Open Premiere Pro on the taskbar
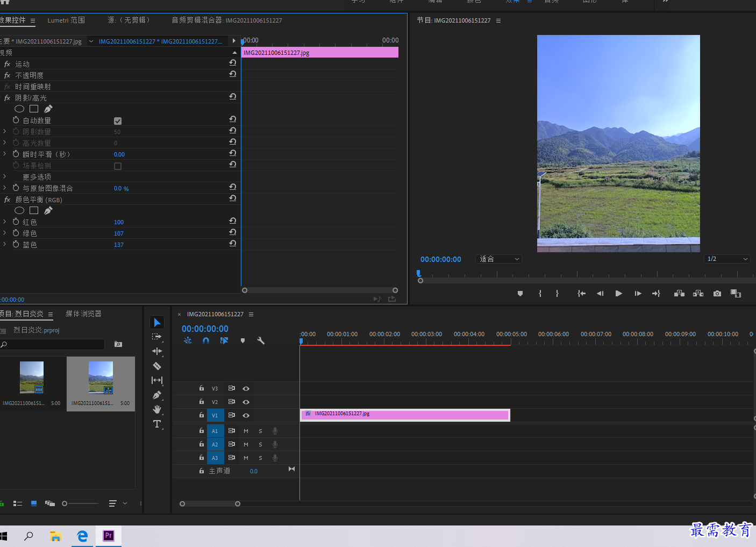This screenshot has height=547, width=756. click(109, 536)
